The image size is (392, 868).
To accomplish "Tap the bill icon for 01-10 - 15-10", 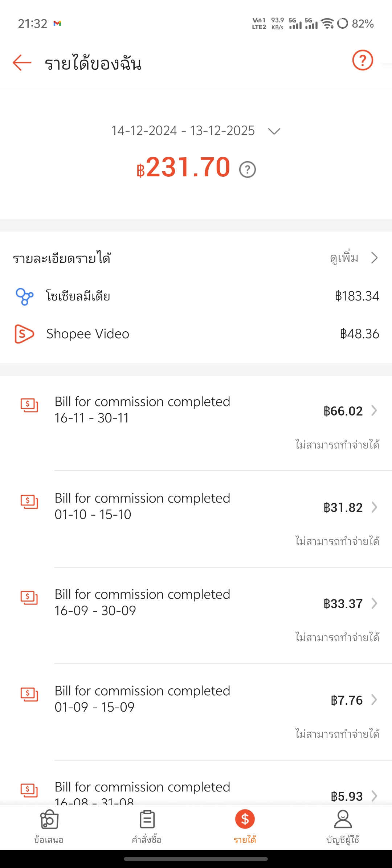I will (29, 501).
